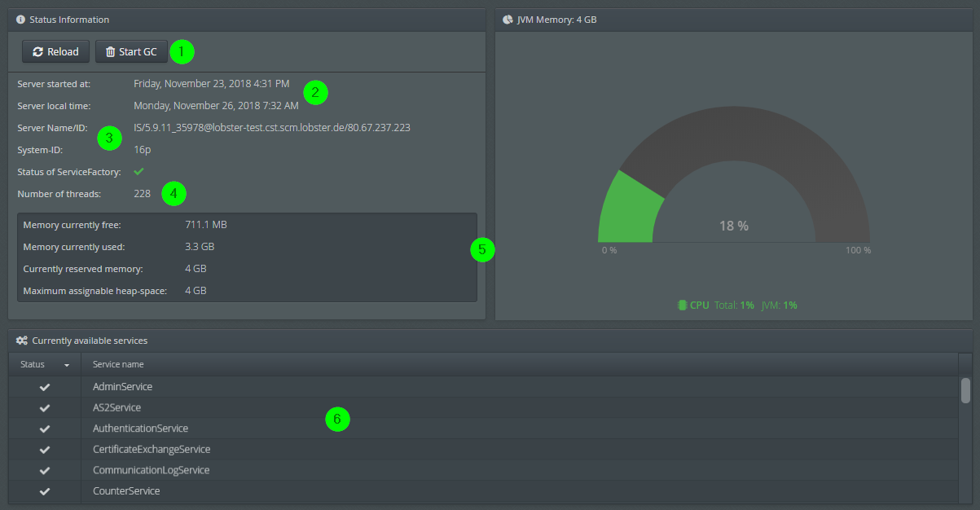Select the CounterService row name
This screenshot has width=980, height=510.
click(x=126, y=491)
